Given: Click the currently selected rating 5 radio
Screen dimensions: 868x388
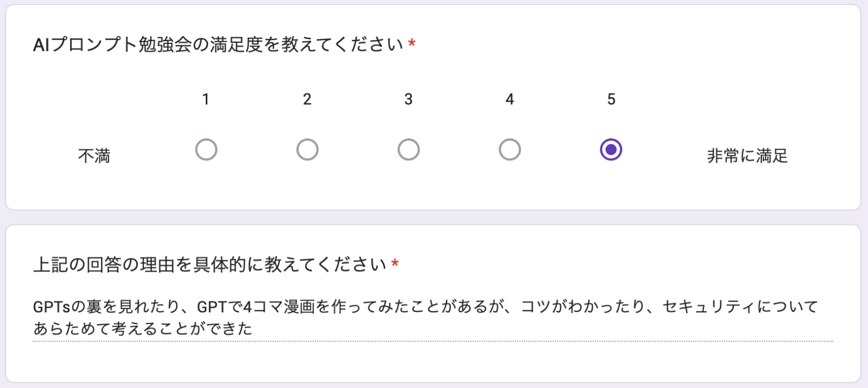Looking at the screenshot, I should [x=610, y=149].
